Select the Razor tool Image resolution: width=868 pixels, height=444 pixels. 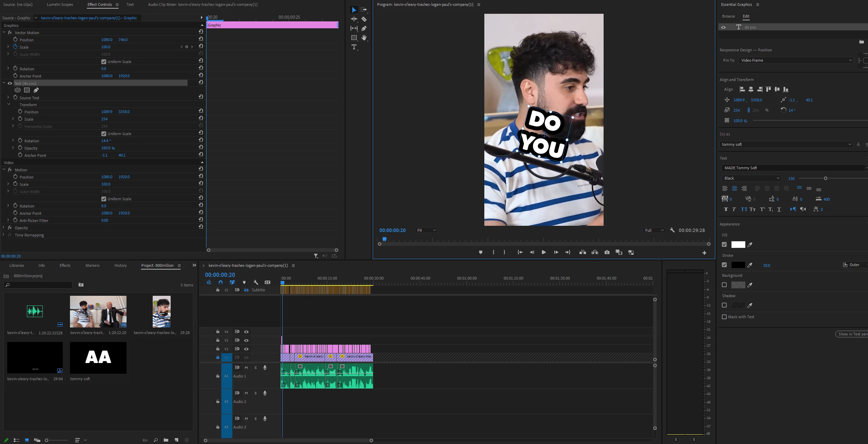364,19
